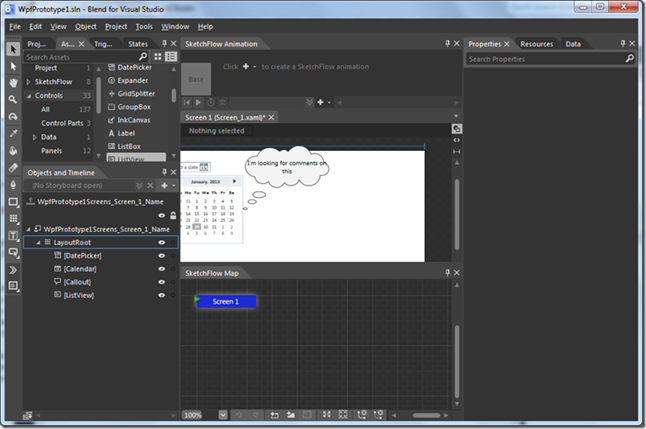Viewport: 646px width, 429px height.
Task: Open the Assets chevron tool
Action: pos(13,270)
